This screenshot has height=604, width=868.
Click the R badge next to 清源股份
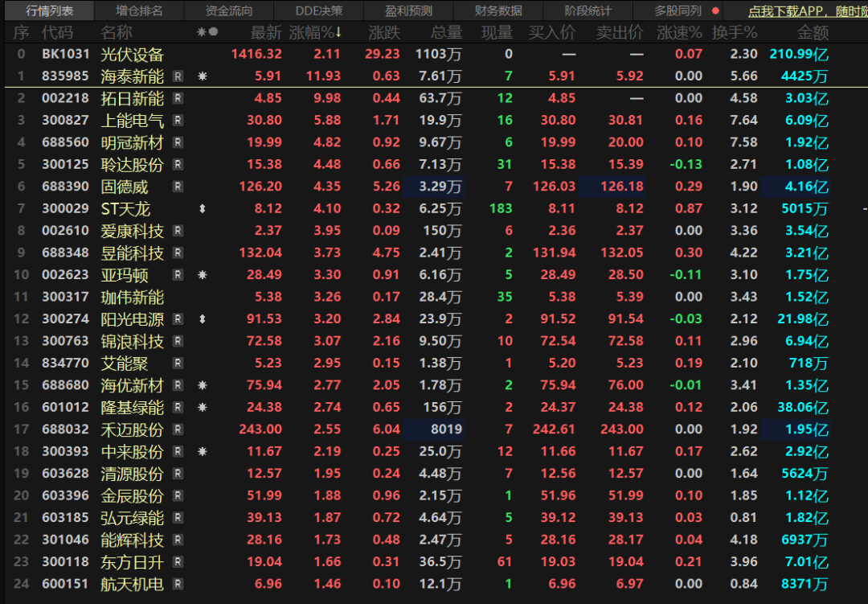[x=178, y=474]
